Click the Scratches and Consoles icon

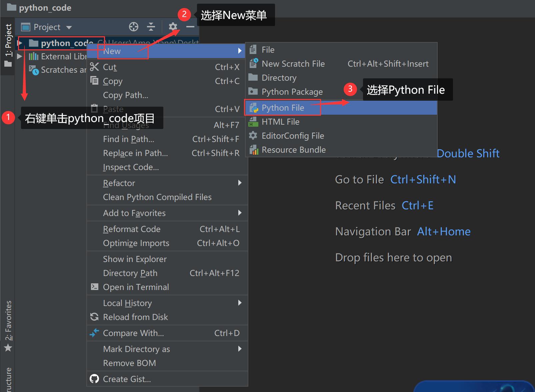[x=34, y=70]
